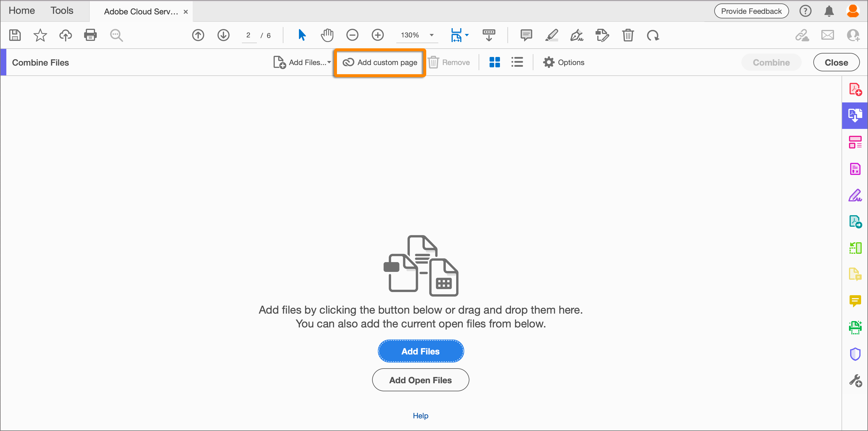Click the zoom in tool

point(377,35)
